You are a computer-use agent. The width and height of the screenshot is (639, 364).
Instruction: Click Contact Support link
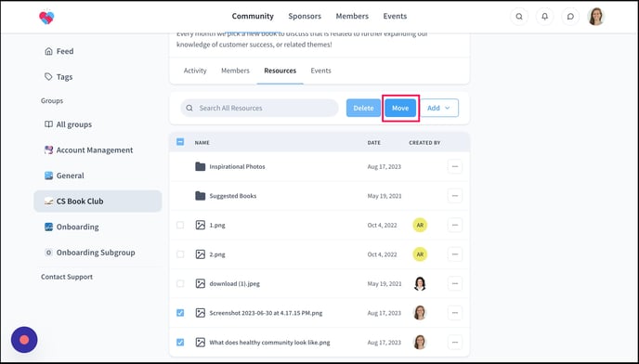coord(67,277)
